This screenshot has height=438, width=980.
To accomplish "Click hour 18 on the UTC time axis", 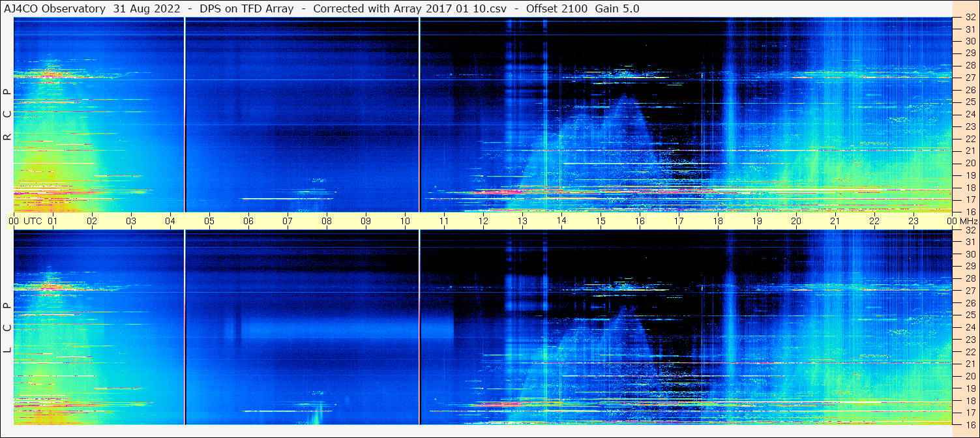I will 718,221.
